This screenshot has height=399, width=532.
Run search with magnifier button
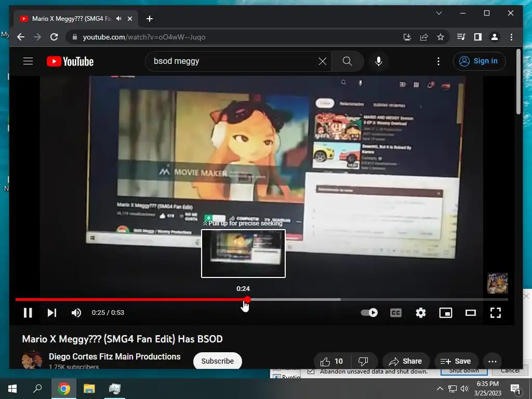[347, 61]
